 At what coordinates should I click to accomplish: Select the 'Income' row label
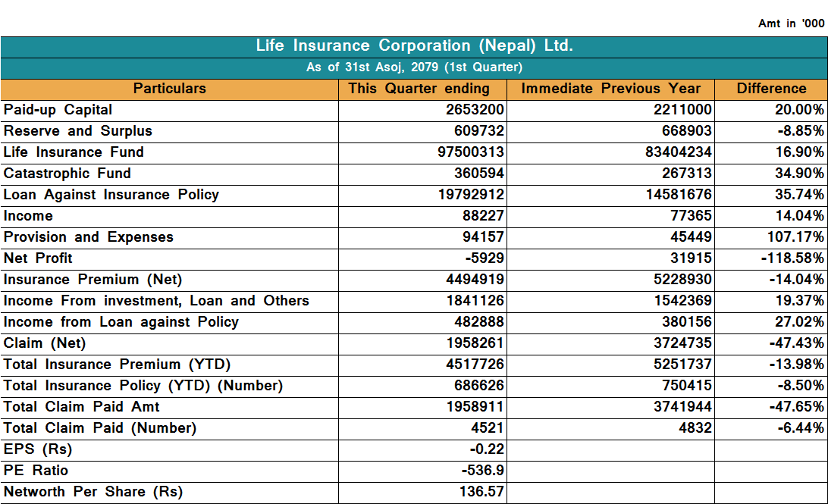pyautogui.click(x=28, y=216)
